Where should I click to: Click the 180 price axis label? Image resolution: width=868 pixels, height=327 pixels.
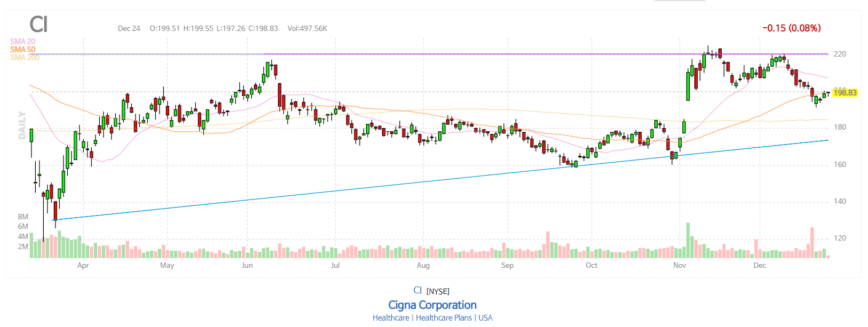(840, 127)
